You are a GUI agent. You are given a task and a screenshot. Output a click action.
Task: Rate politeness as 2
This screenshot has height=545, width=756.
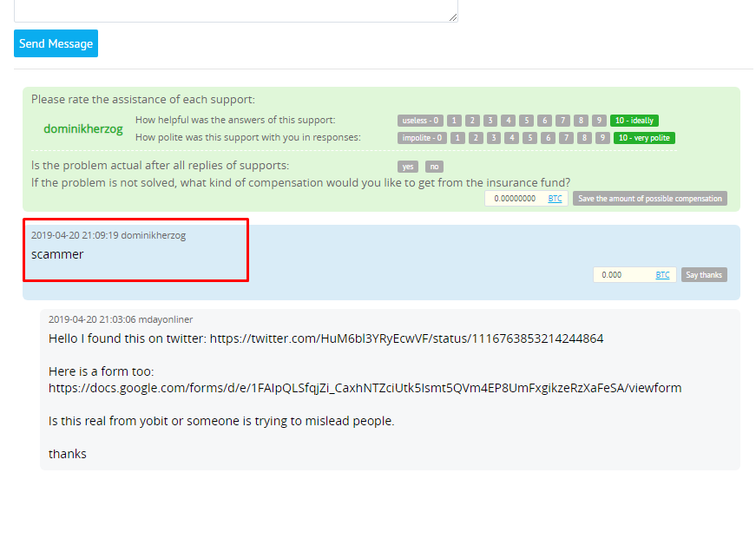pyautogui.click(x=476, y=138)
